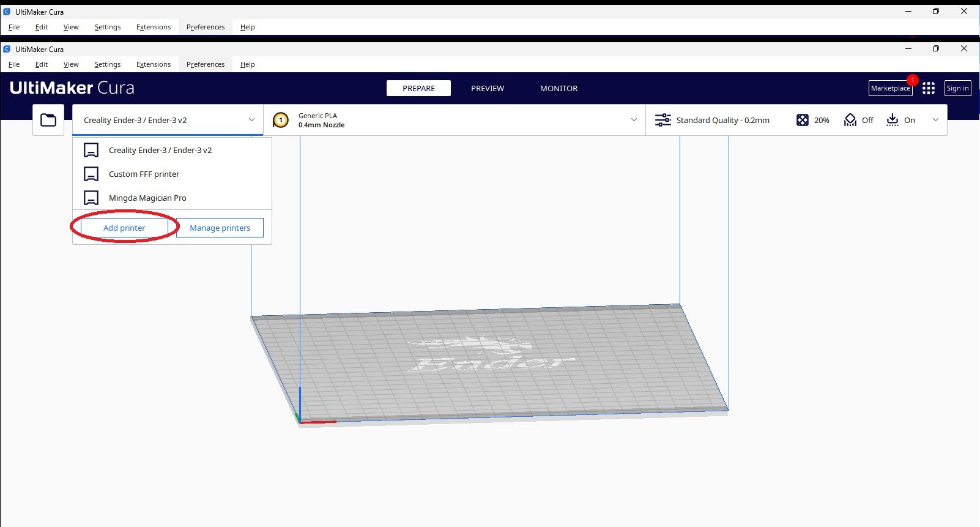Open the Settings menu in front window
The image size is (980, 527).
coord(108,64)
